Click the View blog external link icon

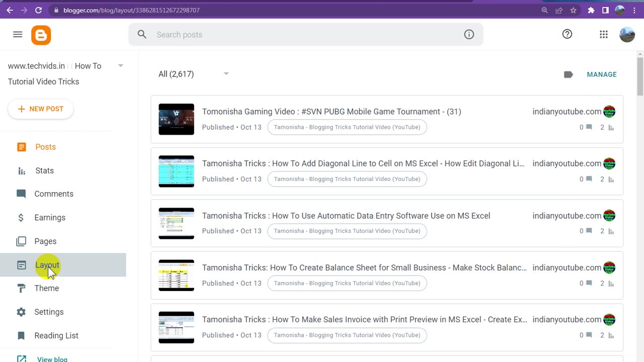click(x=21, y=359)
